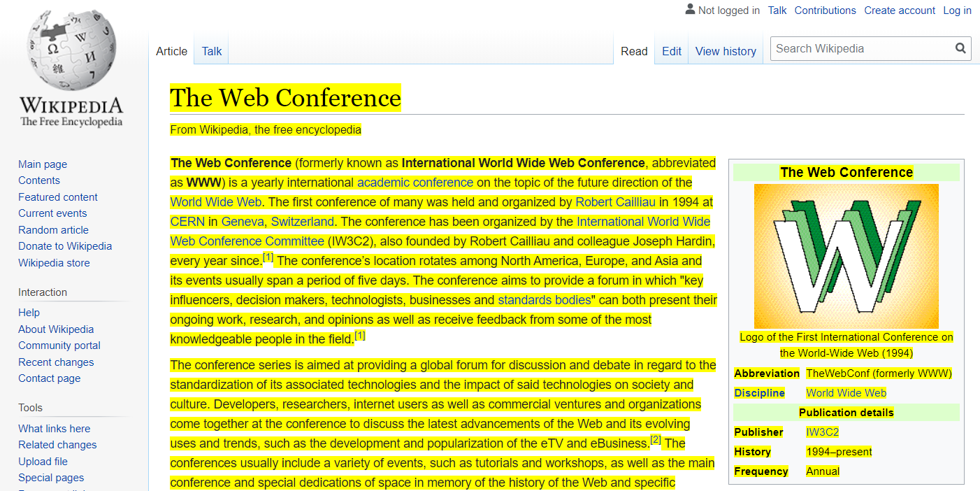
Task: Open the Contributions link in top bar
Action: tap(825, 10)
